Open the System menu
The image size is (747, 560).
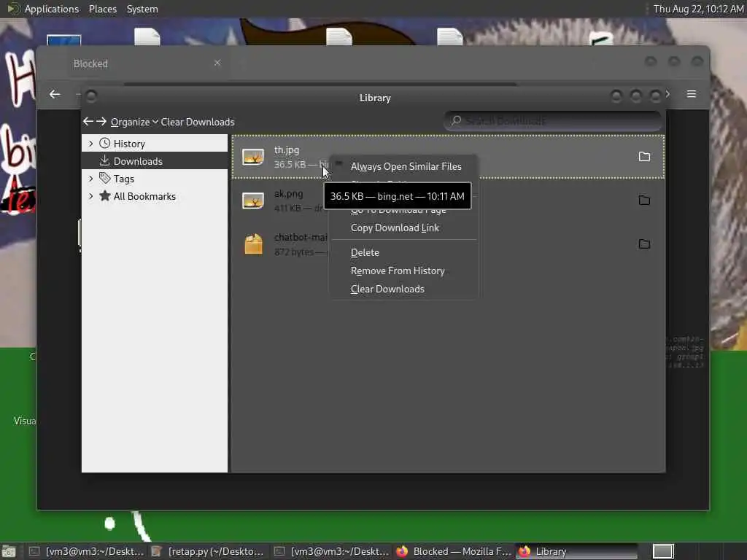pos(142,9)
